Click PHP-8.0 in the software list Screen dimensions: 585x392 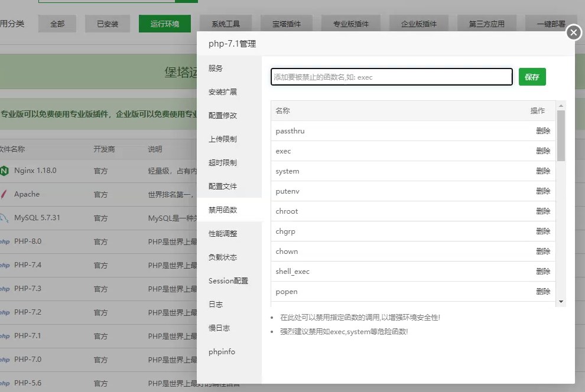[x=28, y=241]
